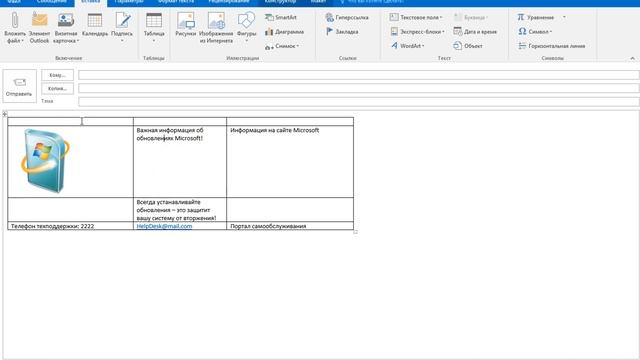This screenshot has width=640, height=360.
Task: Open the Текстовое поле dropdown
Action: [416, 18]
